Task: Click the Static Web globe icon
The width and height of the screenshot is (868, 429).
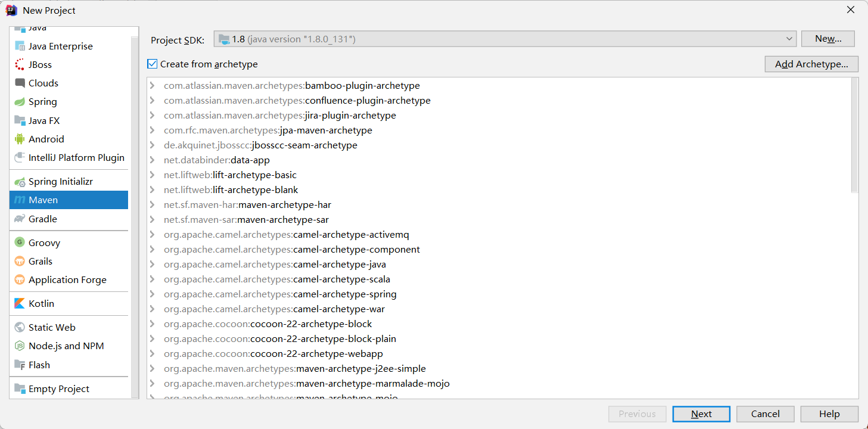Action: 20,327
